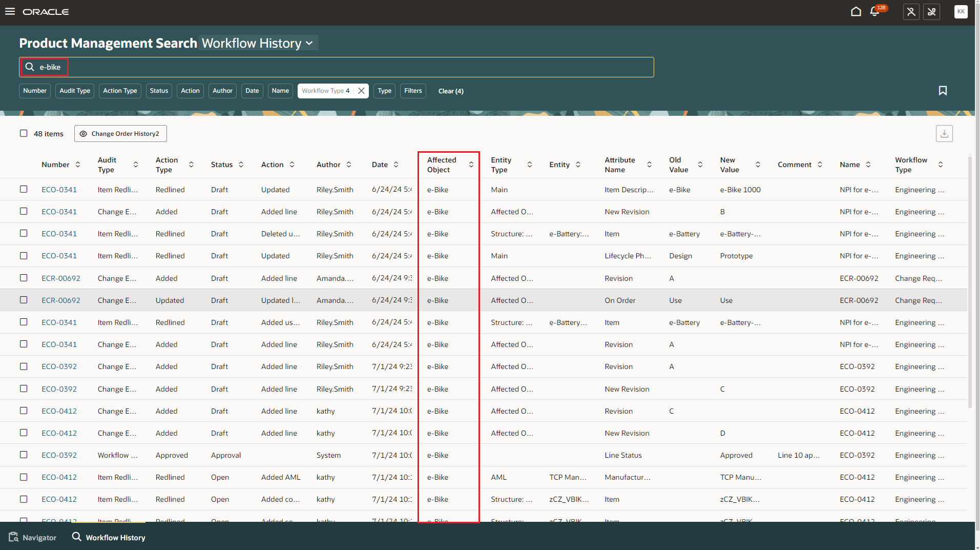The height and width of the screenshot is (550, 980).
Task: Sort by the Affected Object column
Action: tap(471, 165)
